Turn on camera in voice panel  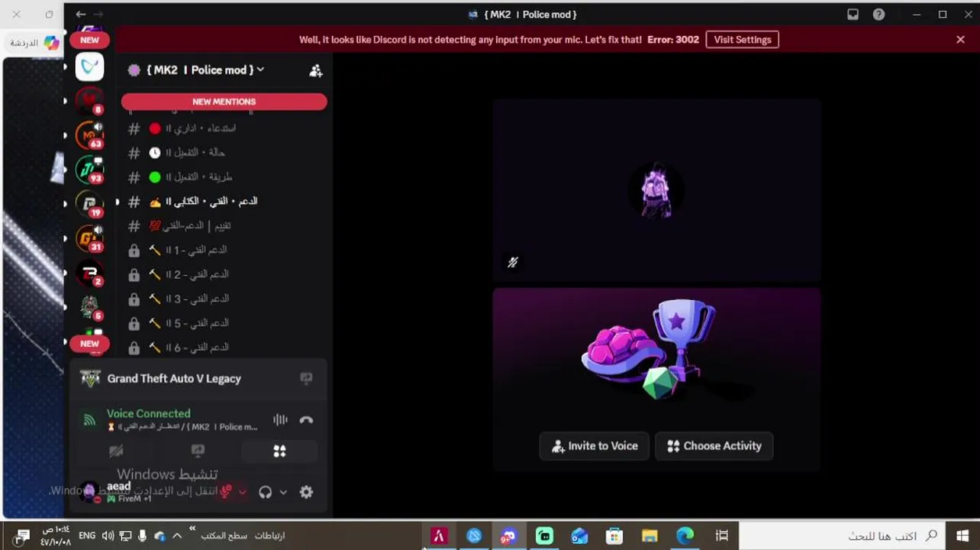pyautogui.click(x=116, y=451)
